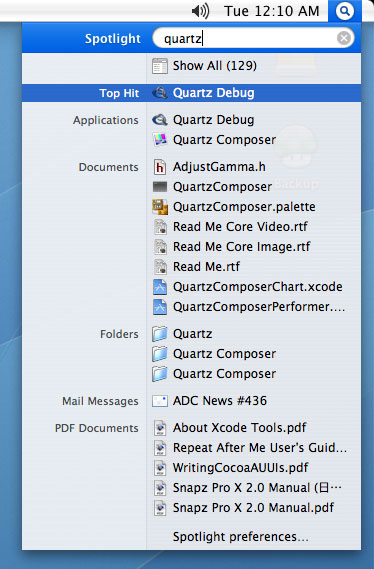Open Read Me Core Video.rtf
The image size is (374, 569).
[x=240, y=227]
